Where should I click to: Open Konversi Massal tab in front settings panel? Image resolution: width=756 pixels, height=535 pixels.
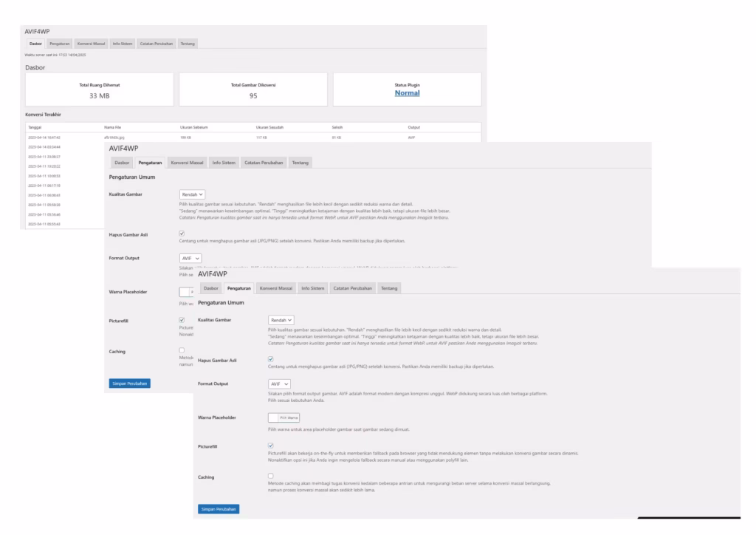pyautogui.click(x=276, y=288)
